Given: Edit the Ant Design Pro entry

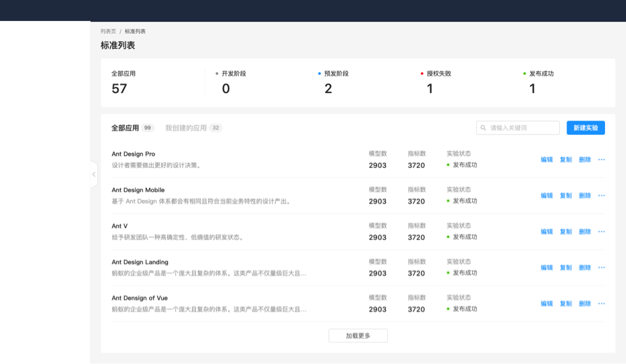Looking at the screenshot, I should (x=546, y=160).
